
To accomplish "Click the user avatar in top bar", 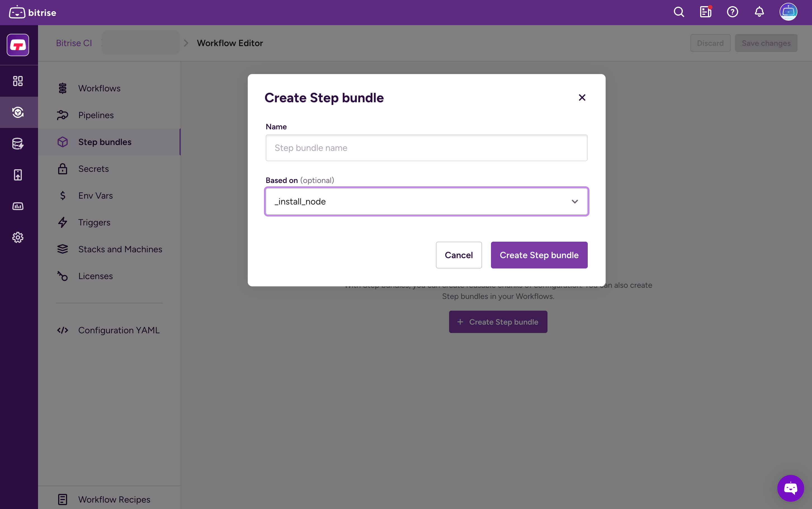I will [x=788, y=12].
